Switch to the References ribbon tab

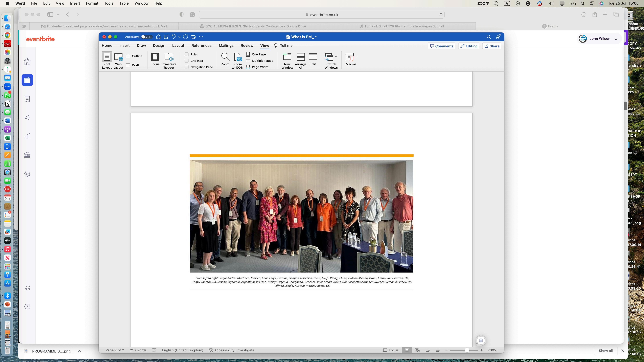click(x=201, y=46)
